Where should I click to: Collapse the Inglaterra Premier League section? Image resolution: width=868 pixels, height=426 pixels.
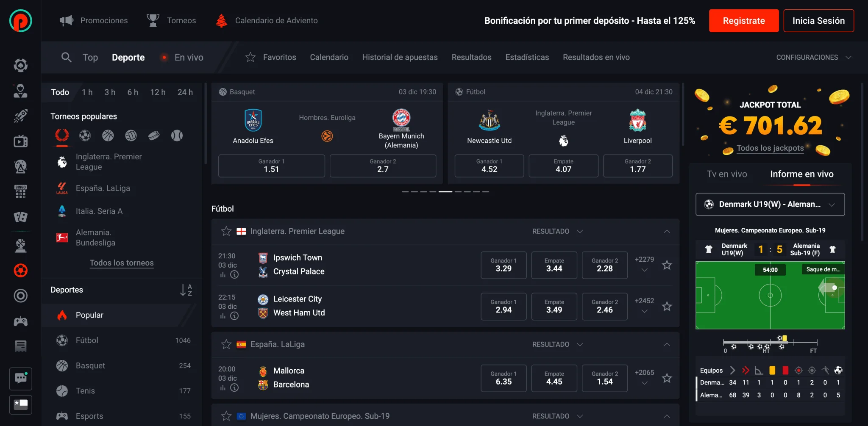(667, 231)
